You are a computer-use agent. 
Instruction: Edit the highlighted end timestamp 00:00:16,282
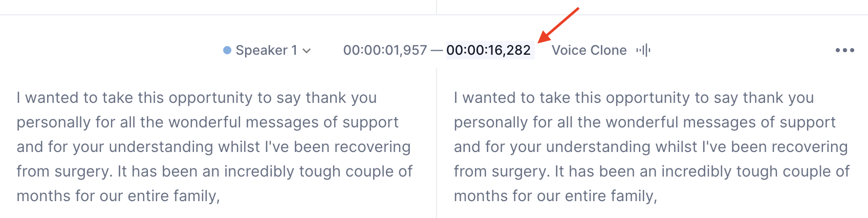tap(489, 50)
